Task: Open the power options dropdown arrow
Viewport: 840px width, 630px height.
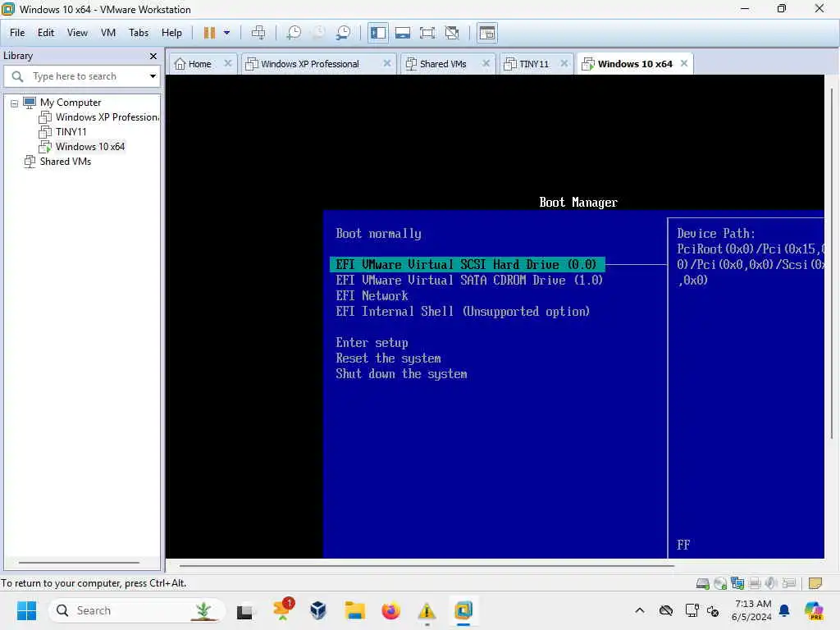Action: [226, 33]
